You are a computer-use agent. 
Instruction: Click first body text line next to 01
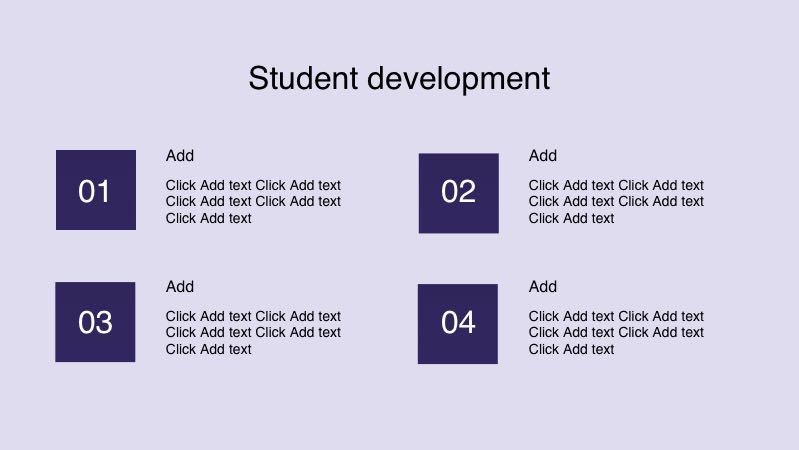point(253,185)
